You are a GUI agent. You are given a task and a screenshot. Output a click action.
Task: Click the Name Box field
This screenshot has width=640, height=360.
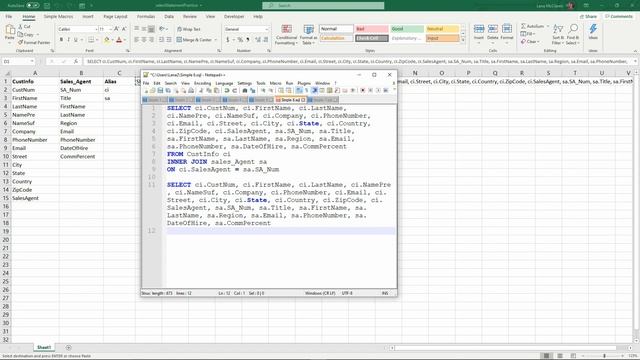click(18, 61)
